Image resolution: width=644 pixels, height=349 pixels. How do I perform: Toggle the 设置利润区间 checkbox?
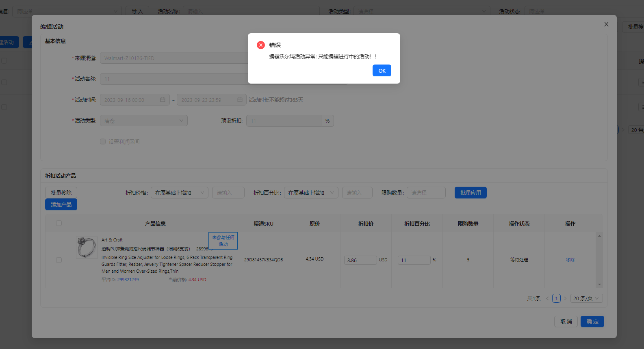click(103, 142)
